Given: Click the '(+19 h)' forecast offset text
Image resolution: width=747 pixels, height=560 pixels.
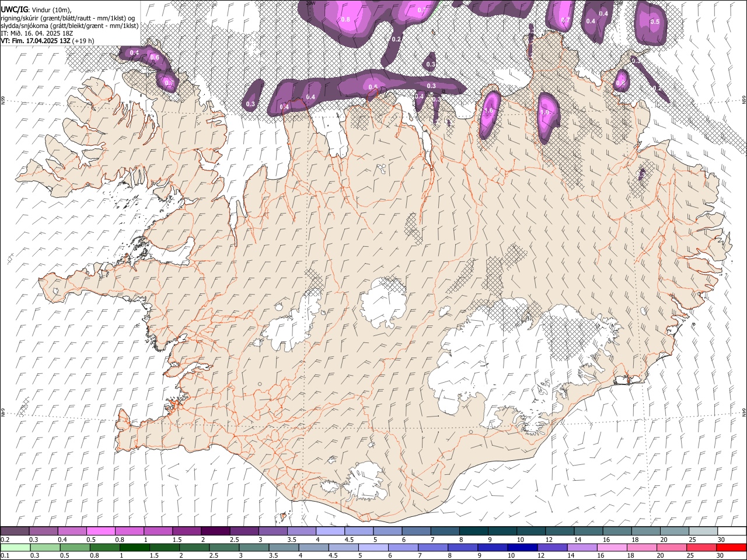Looking at the screenshot, I should pos(84,41).
